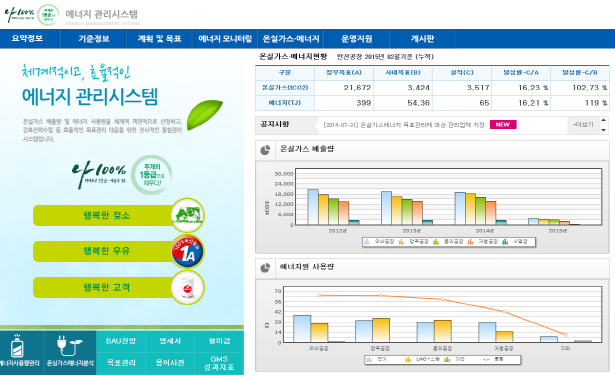Image resolution: width=615 pixels, height=376 pixels.
Task: Open the 온실가스·에너지 menu
Action: (291, 38)
